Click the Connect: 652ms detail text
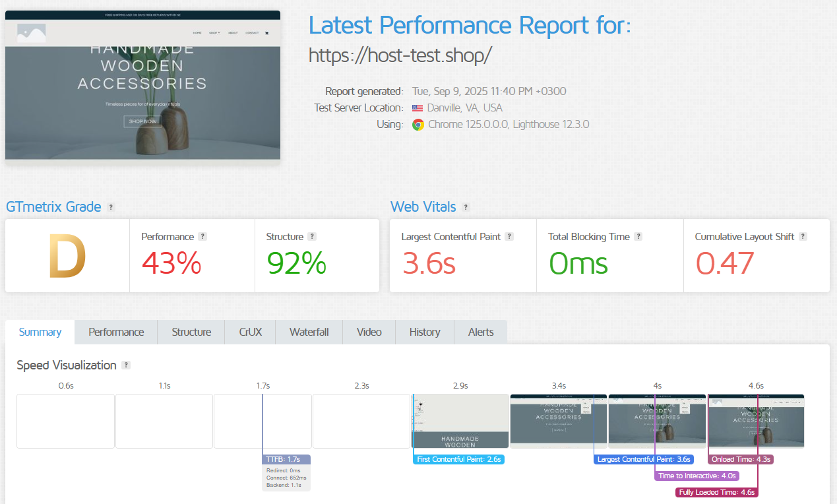The image size is (837, 504). coord(286,478)
